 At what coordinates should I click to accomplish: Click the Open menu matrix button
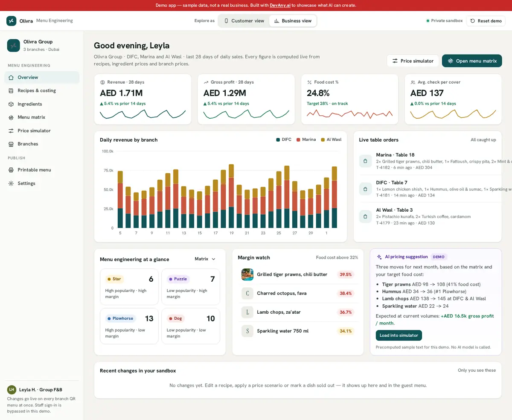click(x=472, y=61)
